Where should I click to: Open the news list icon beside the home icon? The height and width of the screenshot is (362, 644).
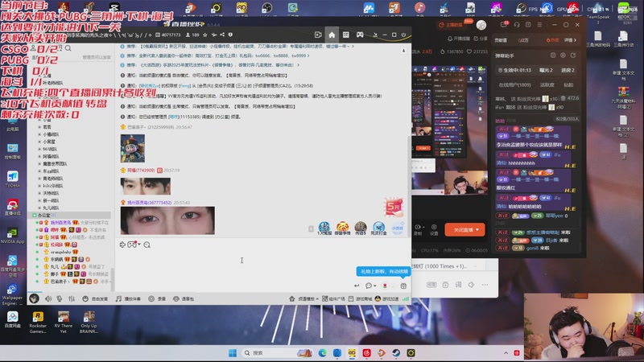point(346,35)
